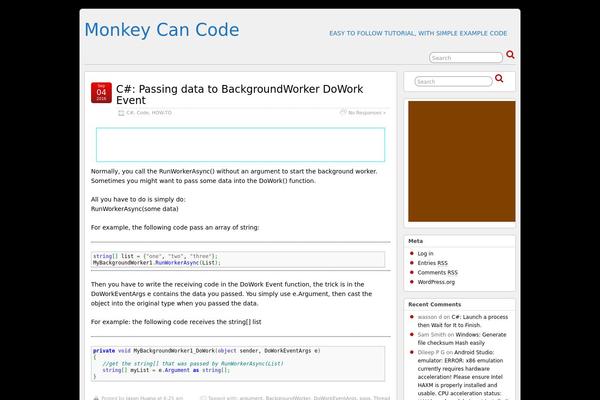This screenshot has height=400, width=600.
Task: Click the Sam Smith commenter name
Action: tap(432, 335)
